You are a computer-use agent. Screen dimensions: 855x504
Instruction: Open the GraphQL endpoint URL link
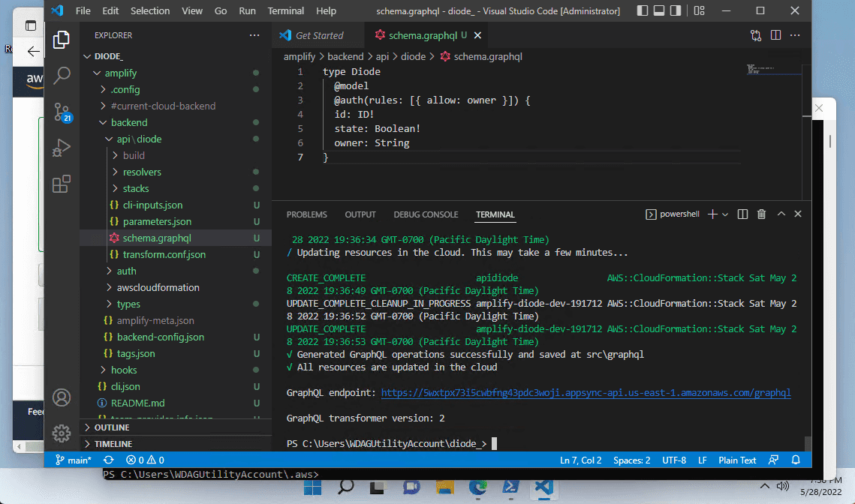(586, 393)
